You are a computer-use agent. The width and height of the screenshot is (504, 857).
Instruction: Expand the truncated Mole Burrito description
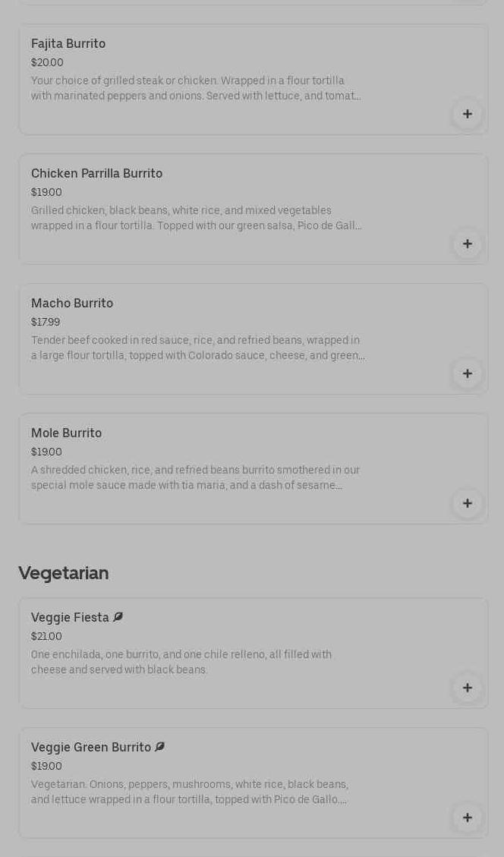coord(196,478)
